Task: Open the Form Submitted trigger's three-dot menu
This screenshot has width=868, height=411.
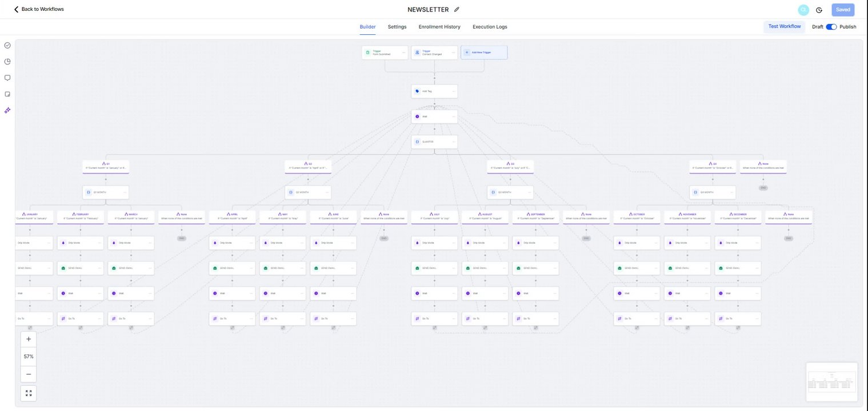Action: click(x=403, y=53)
